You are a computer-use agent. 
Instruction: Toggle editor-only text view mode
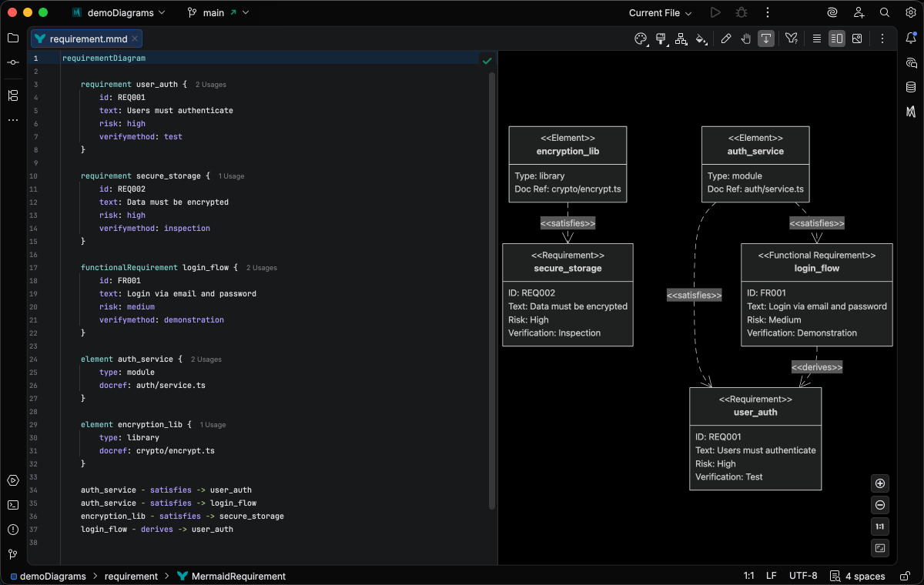tap(816, 38)
